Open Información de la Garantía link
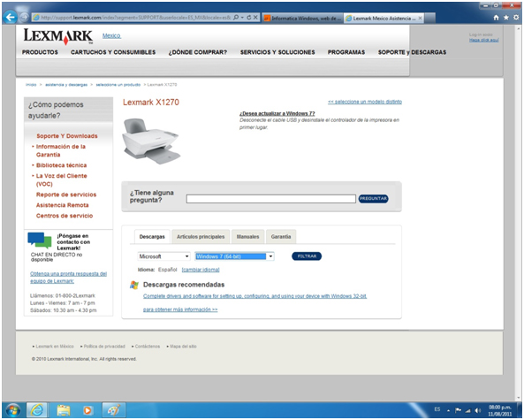This screenshot has width=524, height=420. point(61,151)
